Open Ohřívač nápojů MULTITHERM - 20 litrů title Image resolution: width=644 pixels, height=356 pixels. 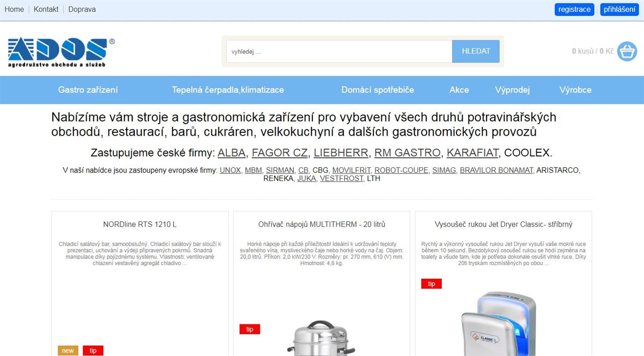click(x=322, y=224)
